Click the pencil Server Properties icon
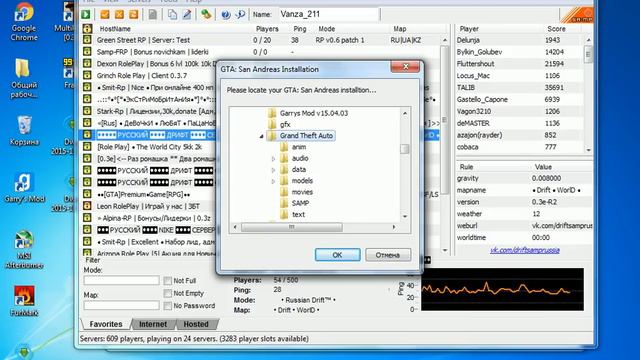Viewport: 640px width, 360px height. point(187,14)
